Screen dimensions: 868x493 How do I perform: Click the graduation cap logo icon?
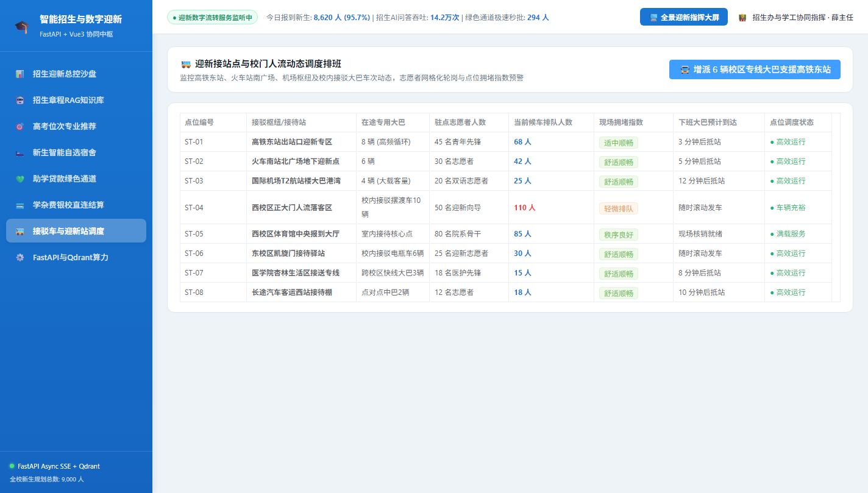point(22,26)
